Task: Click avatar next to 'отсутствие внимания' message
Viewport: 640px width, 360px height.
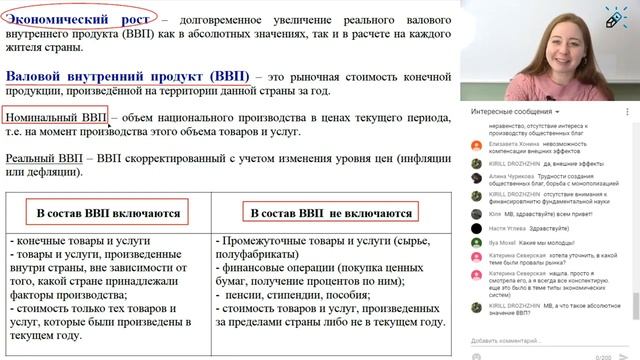Action: click(476, 196)
